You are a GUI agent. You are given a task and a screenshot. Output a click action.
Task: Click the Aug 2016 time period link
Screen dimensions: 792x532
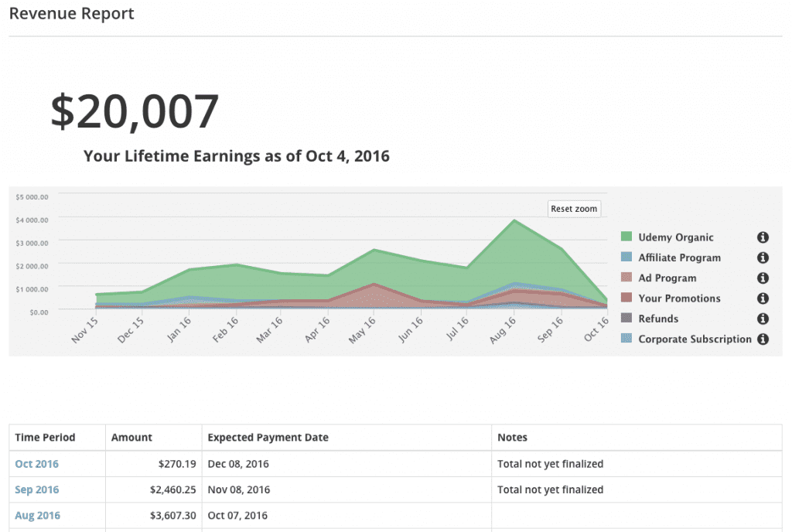point(37,515)
